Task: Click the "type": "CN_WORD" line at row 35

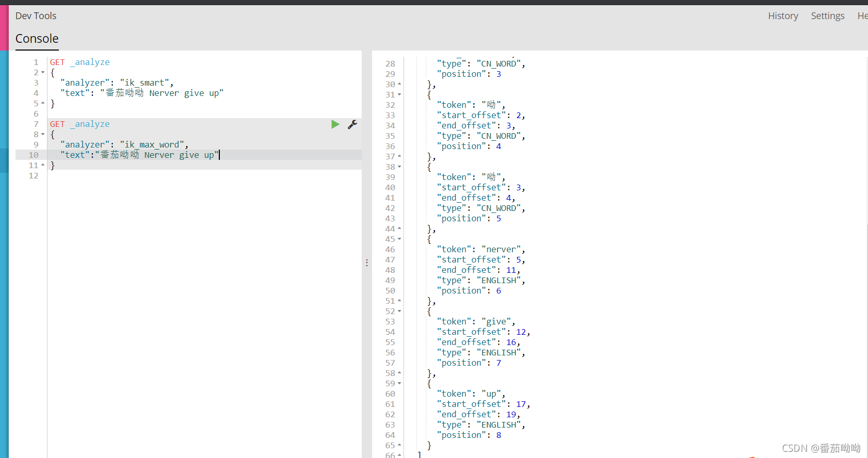Action: coord(481,136)
